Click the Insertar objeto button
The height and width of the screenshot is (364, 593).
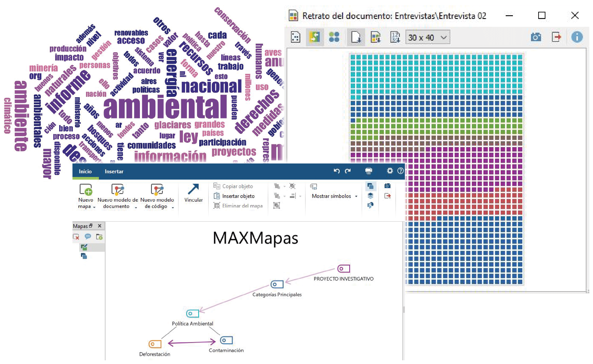tap(234, 196)
